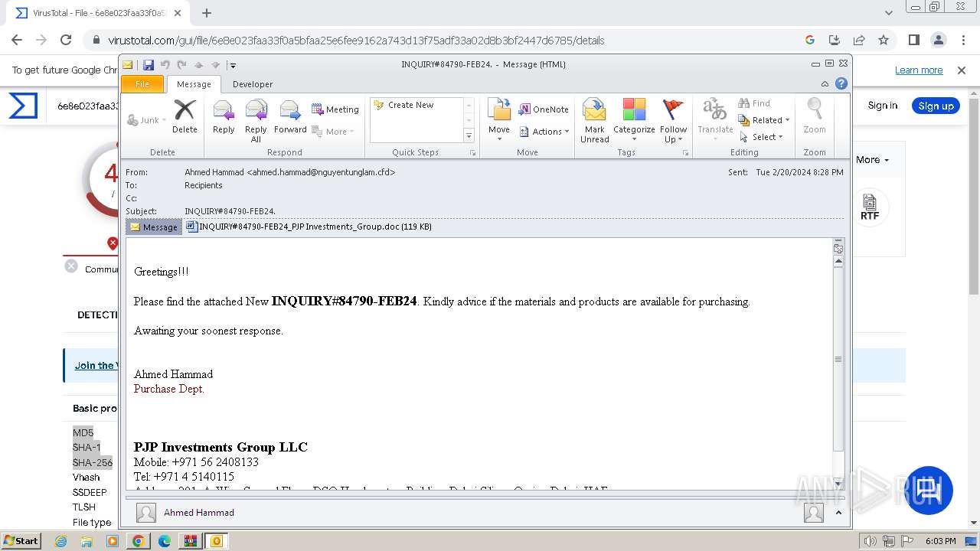
Task: Click Chrome bookmark star icon
Action: [884, 40]
